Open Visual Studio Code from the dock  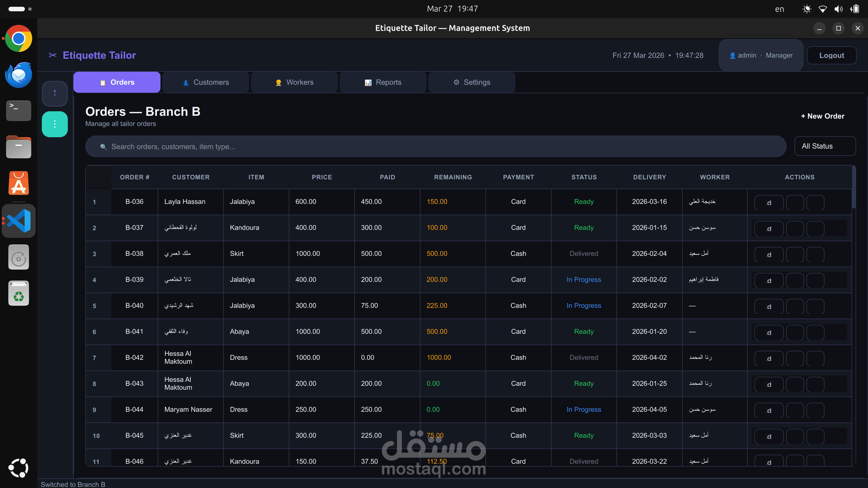pos(19,221)
